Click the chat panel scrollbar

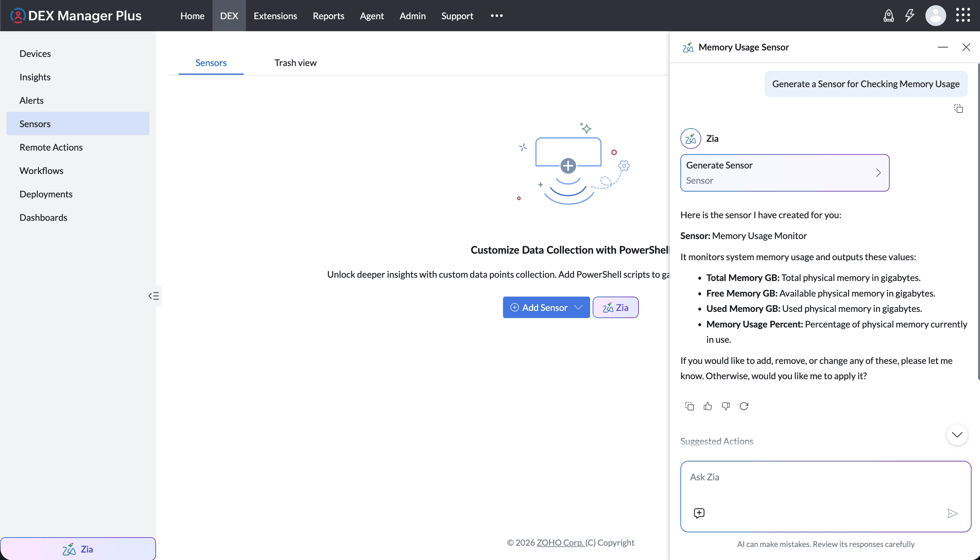click(978, 221)
